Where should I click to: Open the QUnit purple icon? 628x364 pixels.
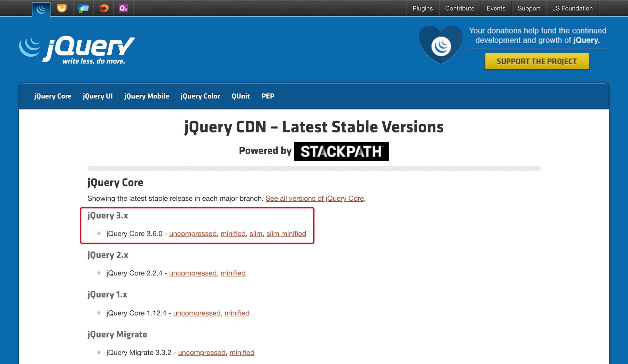point(123,9)
